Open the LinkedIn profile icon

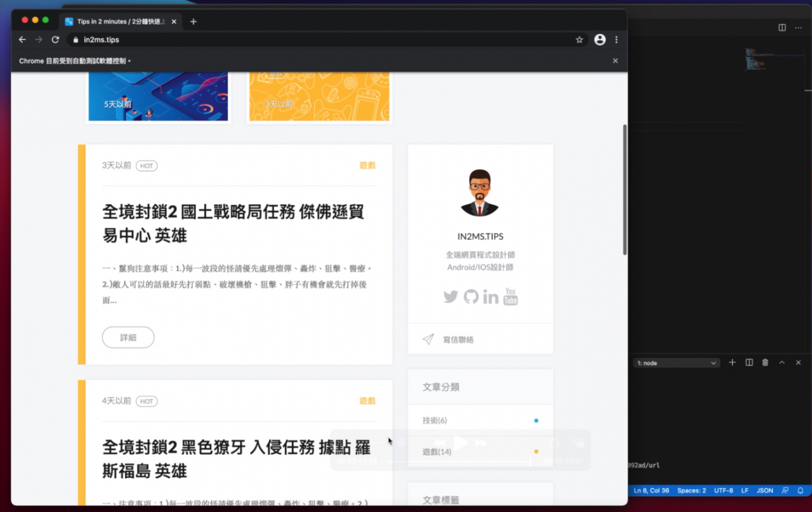(490, 296)
